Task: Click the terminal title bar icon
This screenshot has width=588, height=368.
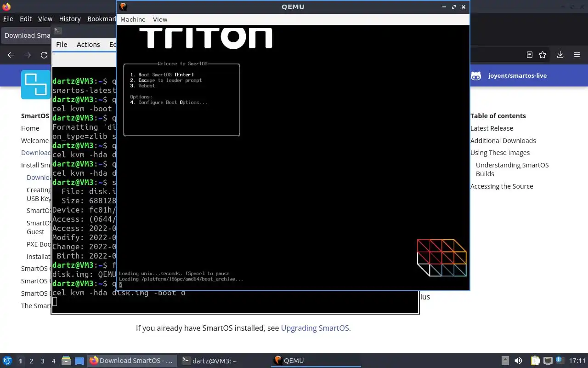Action: pos(57,31)
